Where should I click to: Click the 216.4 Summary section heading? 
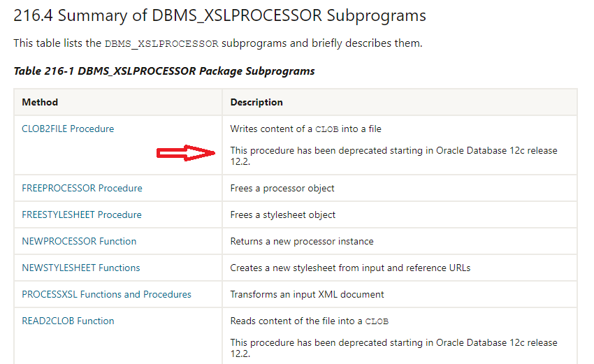click(x=219, y=15)
